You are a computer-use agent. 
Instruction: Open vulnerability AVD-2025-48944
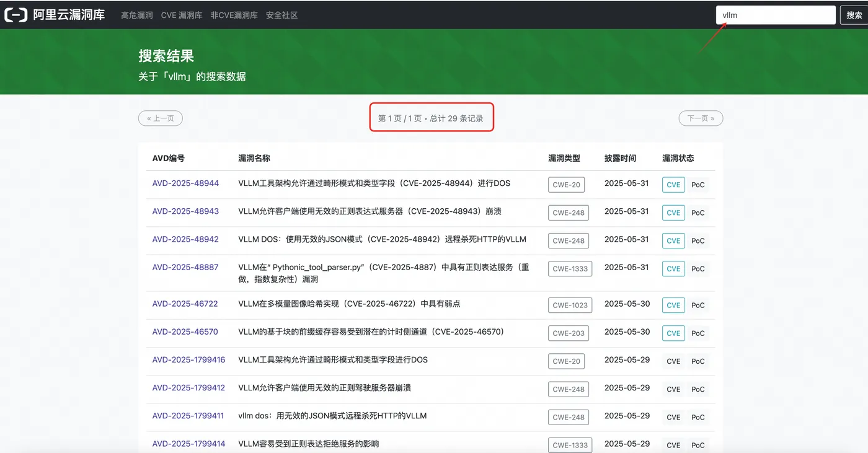185,183
